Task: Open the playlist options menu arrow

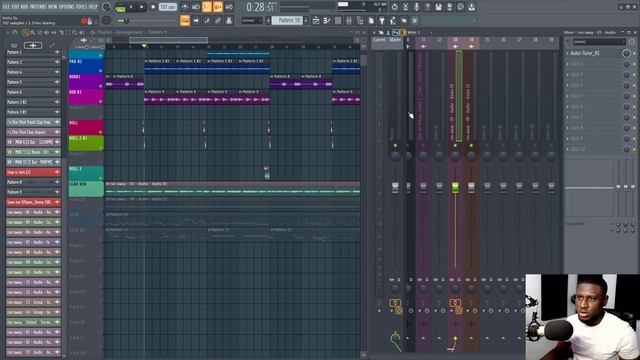Action: pos(7,32)
